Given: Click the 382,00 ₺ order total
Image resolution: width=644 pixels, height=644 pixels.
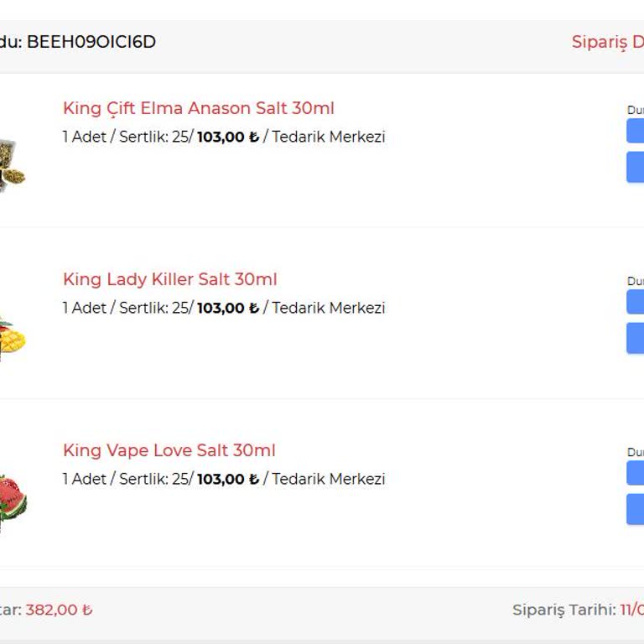Looking at the screenshot, I should click(59, 610).
